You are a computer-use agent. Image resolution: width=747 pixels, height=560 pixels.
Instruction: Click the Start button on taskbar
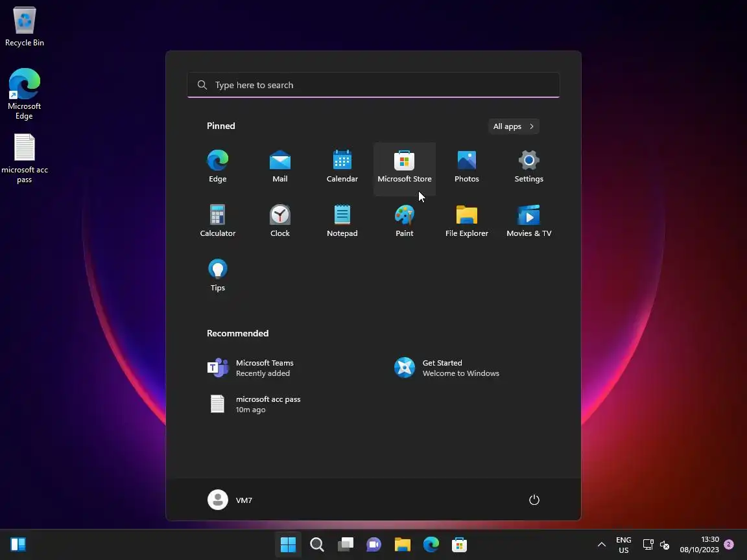[x=288, y=544]
